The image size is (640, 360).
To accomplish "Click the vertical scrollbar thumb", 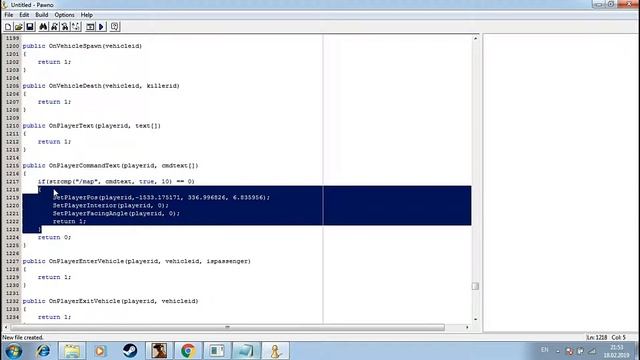I will coord(475,286).
